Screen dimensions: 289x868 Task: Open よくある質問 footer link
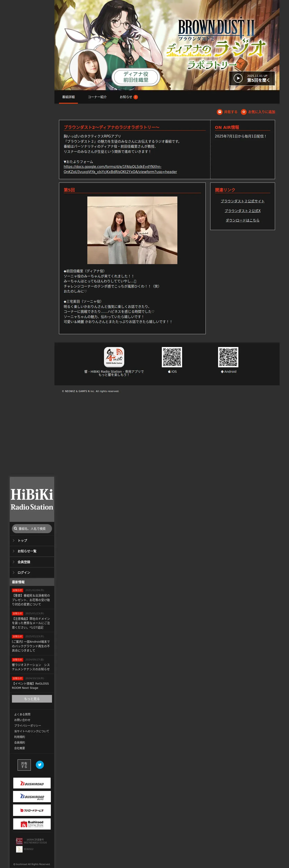click(22, 714)
